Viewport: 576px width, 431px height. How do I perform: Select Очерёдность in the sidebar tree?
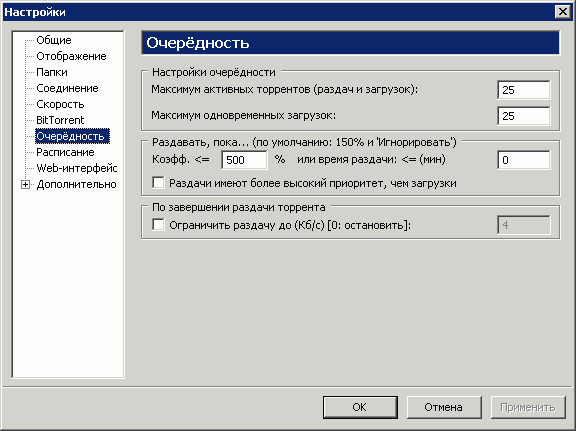72,136
